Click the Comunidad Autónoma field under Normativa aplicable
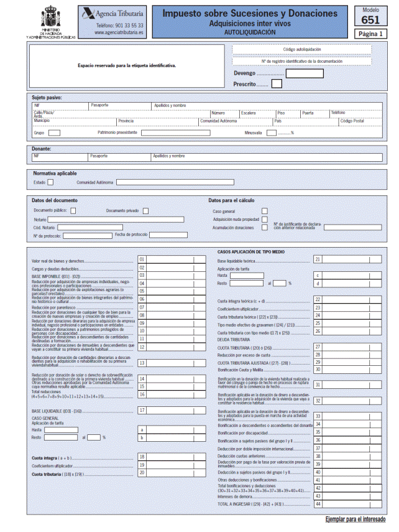Image resolution: width=399 pixels, height=532 pixels. (175, 182)
